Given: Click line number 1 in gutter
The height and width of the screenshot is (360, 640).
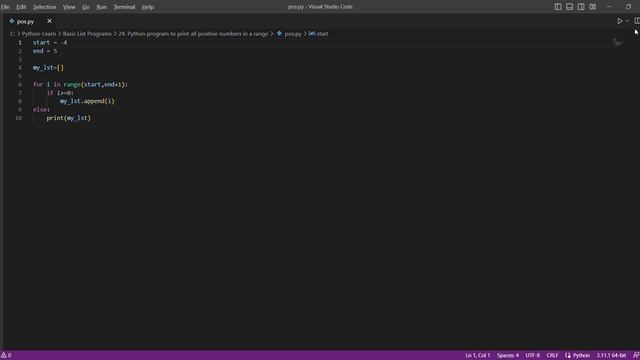Looking at the screenshot, I should tap(20, 42).
